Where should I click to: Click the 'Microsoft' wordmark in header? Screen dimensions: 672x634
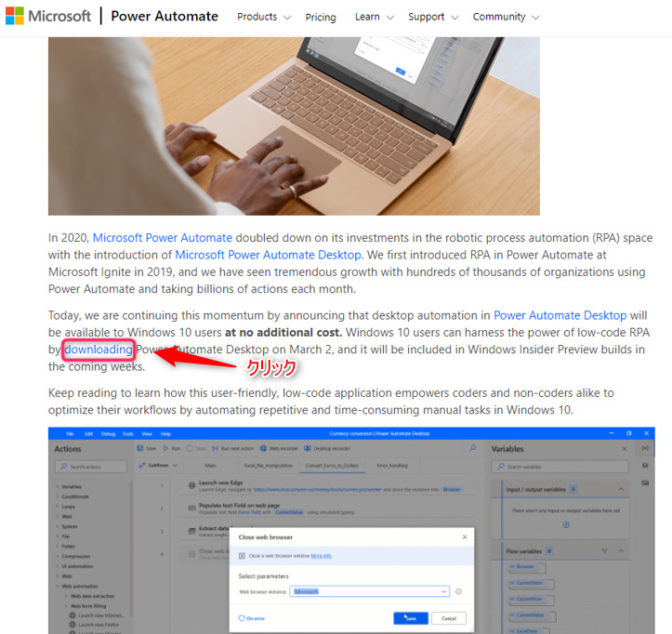[x=59, y=17]
